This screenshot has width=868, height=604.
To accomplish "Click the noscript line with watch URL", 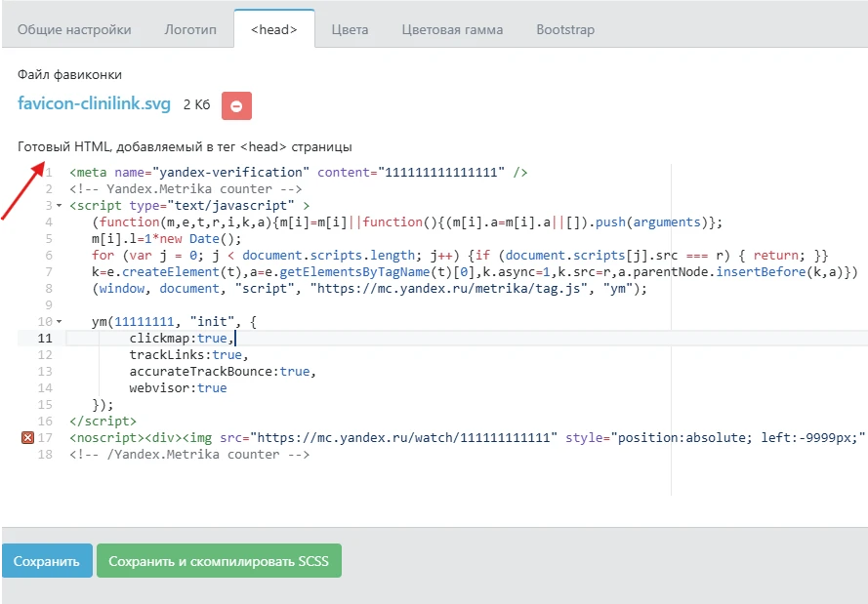I will [391, 438].
